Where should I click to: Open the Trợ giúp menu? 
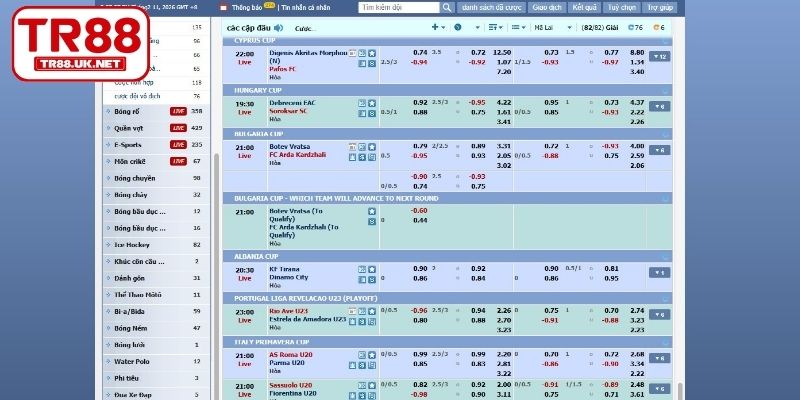[x=660, y=8]
